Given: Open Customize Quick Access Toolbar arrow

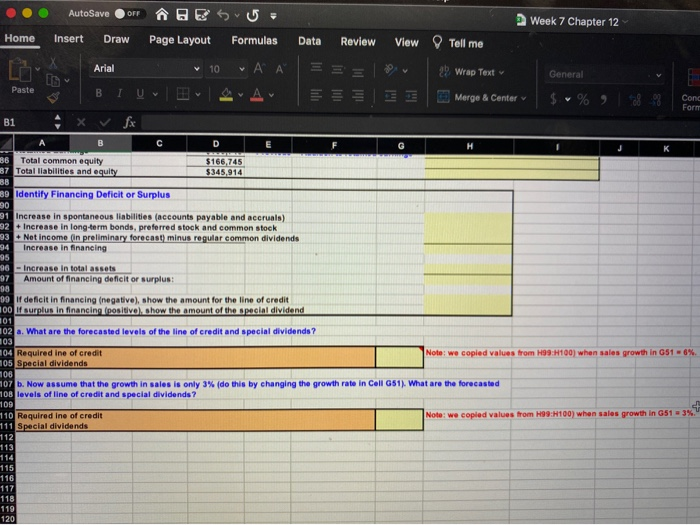Looking at the screenshot, I should 273,17.
